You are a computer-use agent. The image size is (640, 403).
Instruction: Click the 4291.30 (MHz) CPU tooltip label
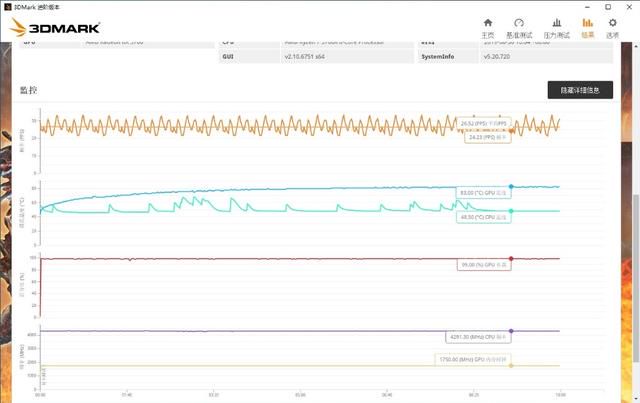478,337
